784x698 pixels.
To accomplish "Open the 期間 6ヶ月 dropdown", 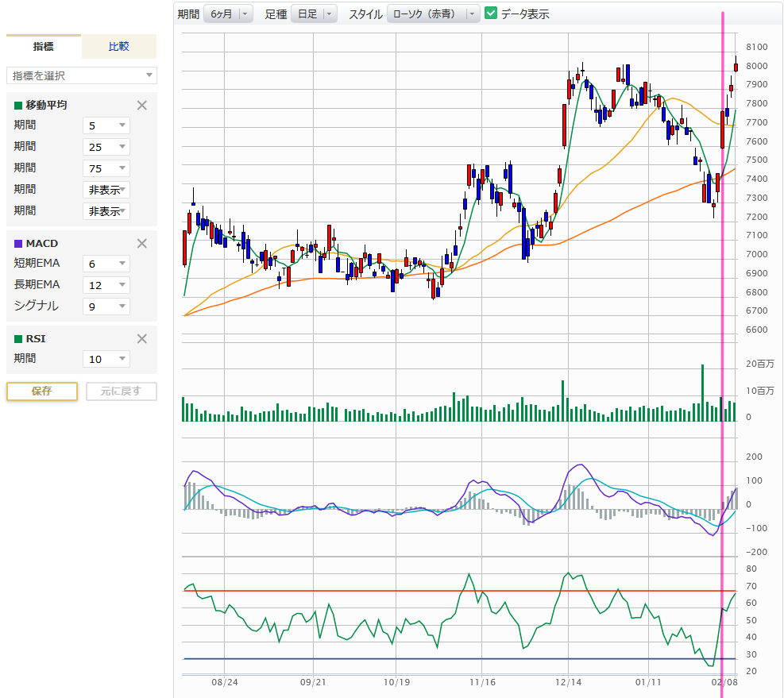I will tap(228, 13).
